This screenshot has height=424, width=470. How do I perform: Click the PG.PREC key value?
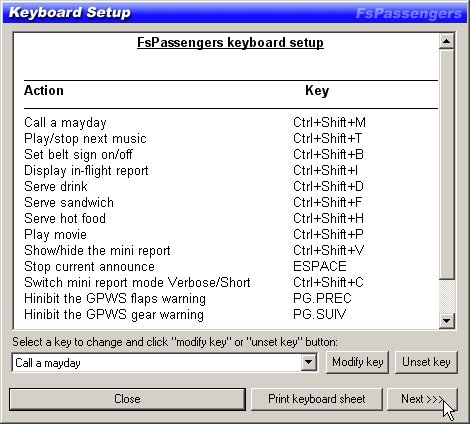coord(322,298)
